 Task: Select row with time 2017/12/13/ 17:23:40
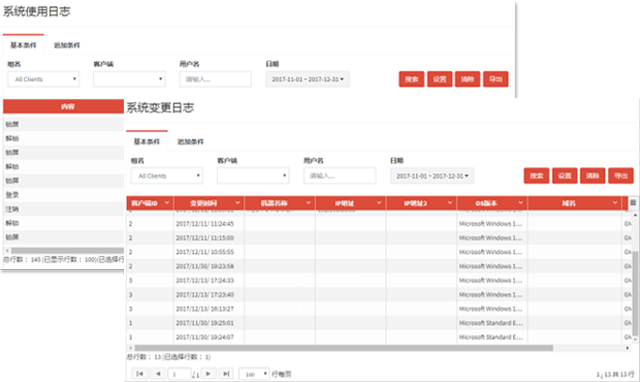(380, 295)
